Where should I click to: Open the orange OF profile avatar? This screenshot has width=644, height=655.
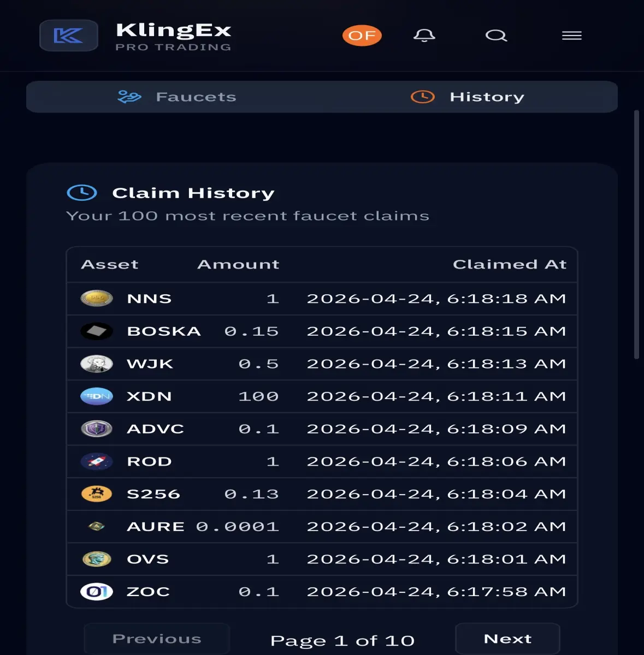(362, 36)
